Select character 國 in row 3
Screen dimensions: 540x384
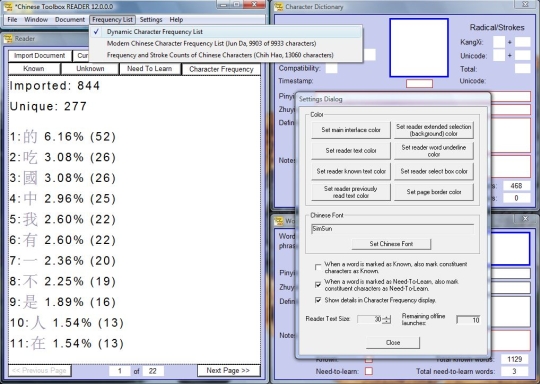click(x=30, y=178)
